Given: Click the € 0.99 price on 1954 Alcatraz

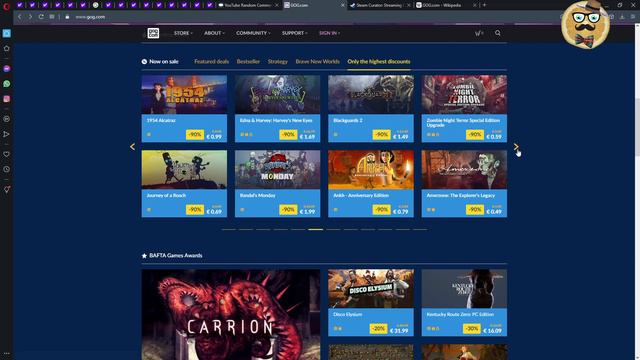Looking at the screenshot, I should 214,137.
